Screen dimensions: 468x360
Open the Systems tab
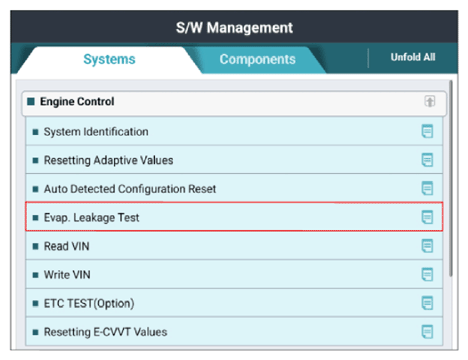point(109,59)
